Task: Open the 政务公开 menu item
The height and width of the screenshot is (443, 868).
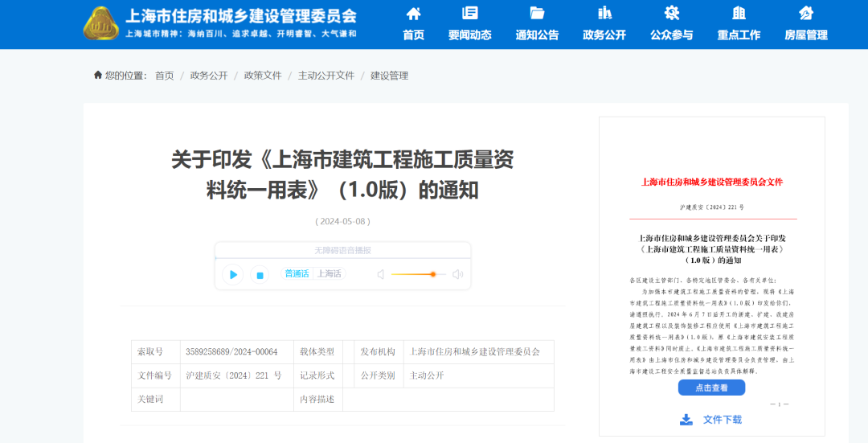Action: [x=604, y=35]
